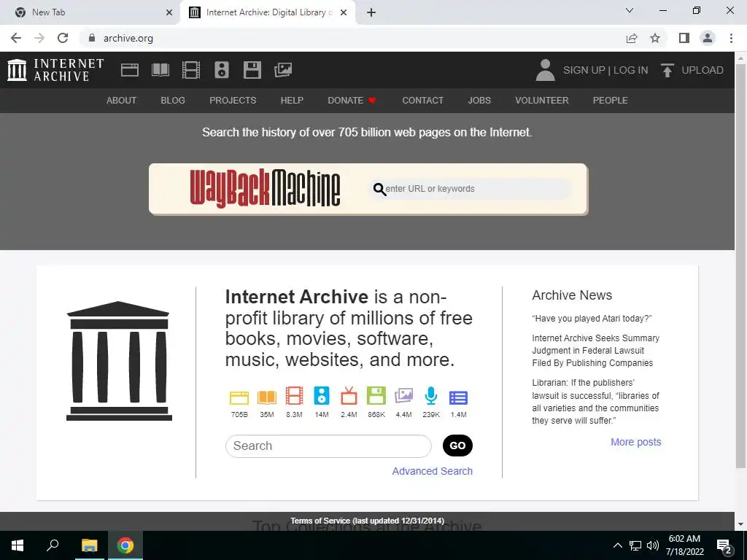Select the TV icon labeled 2.4M
The image size is (747, 560).
pyautogui.click(x=349, y=396)
